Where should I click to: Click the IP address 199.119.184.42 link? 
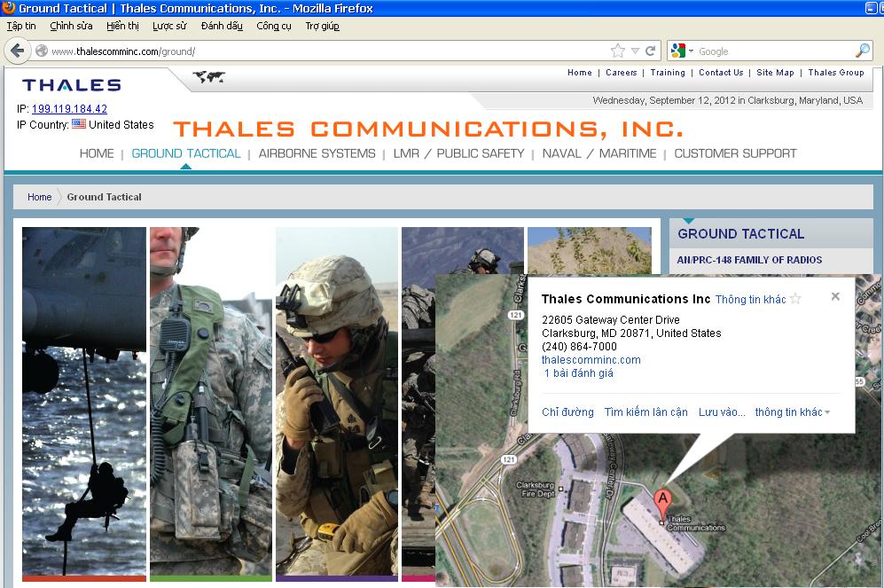[x=69, y=109]
